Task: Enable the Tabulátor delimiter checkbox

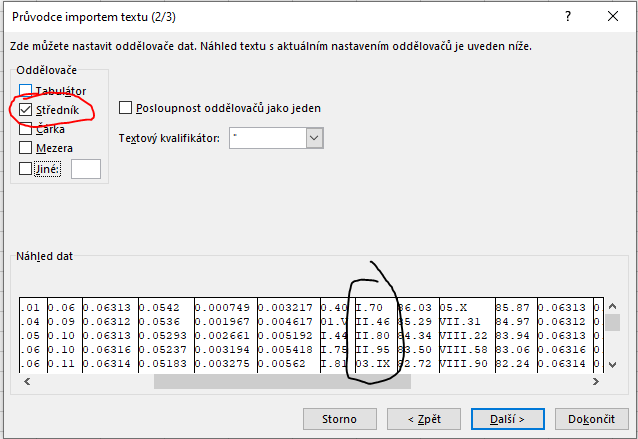Action: coord(25,90)
